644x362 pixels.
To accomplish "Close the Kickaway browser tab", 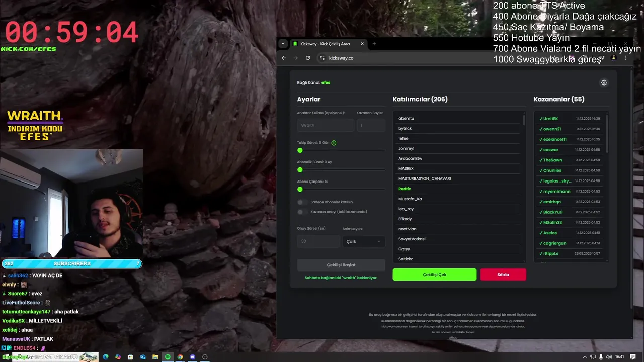I will tap(362, 44).
